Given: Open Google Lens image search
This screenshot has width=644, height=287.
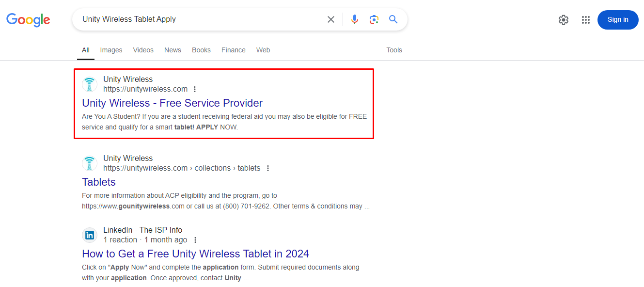Looking at the screenshot, I should point(374,19).
